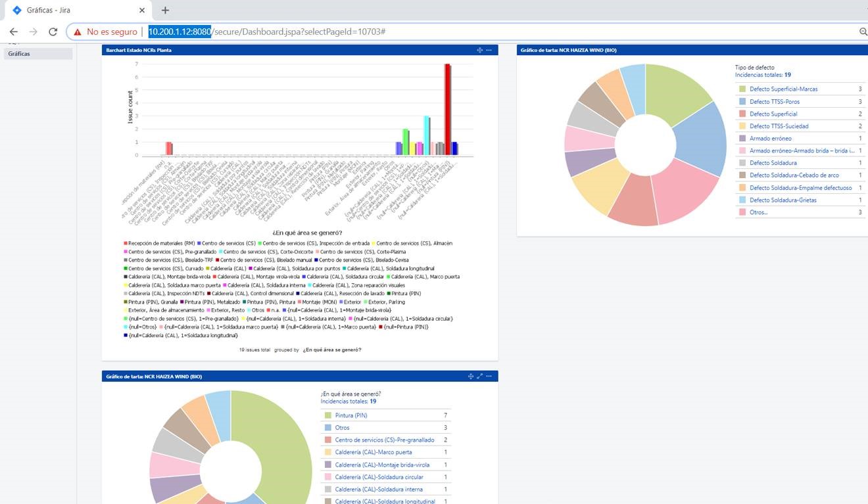Reload the page with the browser refresh icon

pyautogui.click(x=53, y=32)
